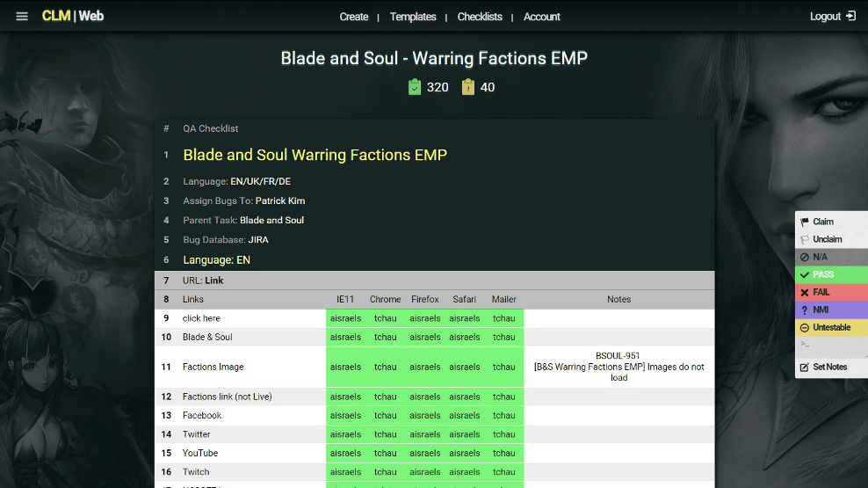Open the Create menu
868x488 pixels.
click(x=354, y=17)
